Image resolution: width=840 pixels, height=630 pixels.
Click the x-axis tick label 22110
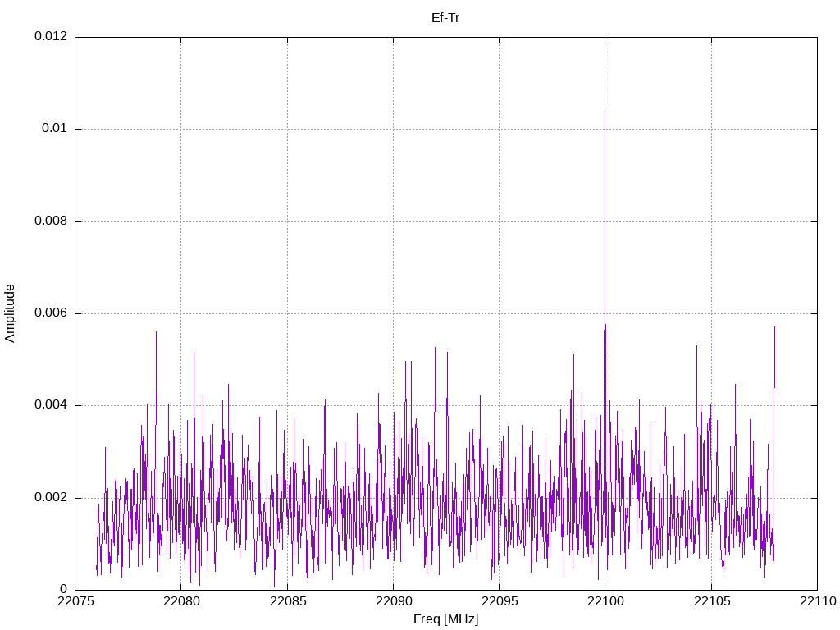(818, 601)
